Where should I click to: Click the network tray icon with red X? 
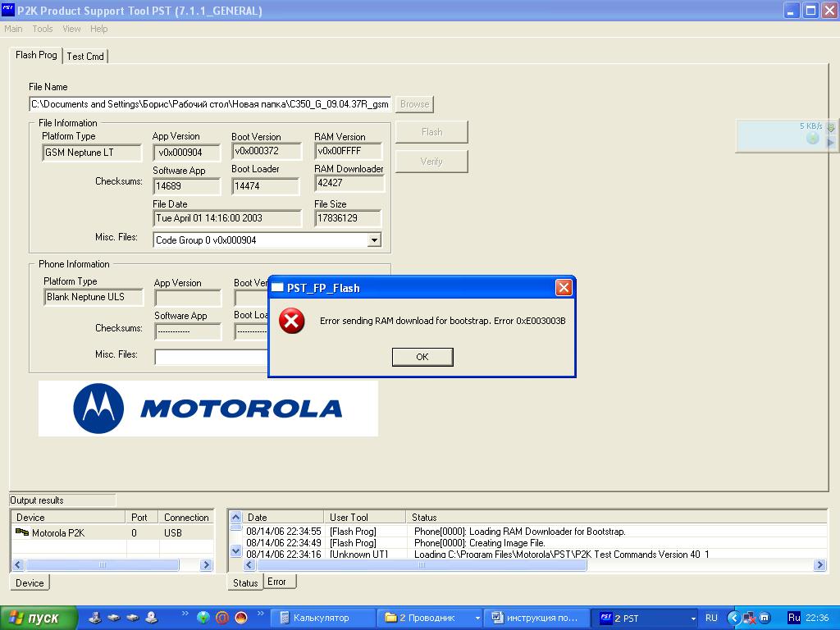click(750, 619)
